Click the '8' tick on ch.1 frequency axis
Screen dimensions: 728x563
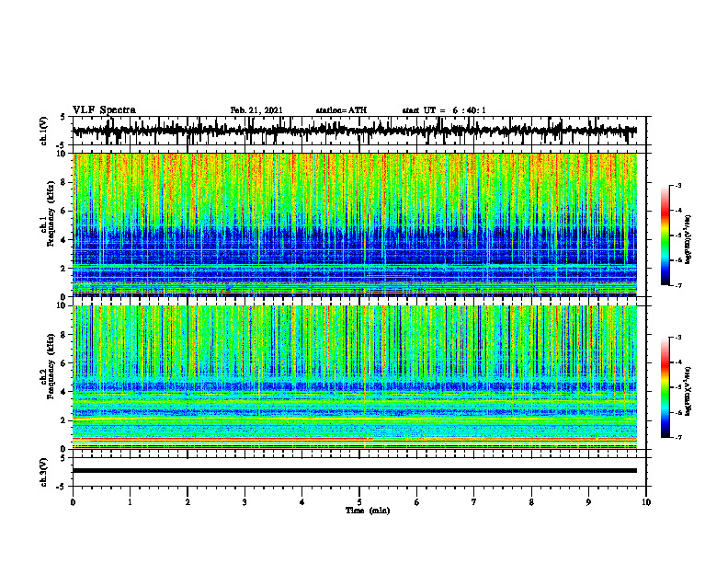[63, 182]
